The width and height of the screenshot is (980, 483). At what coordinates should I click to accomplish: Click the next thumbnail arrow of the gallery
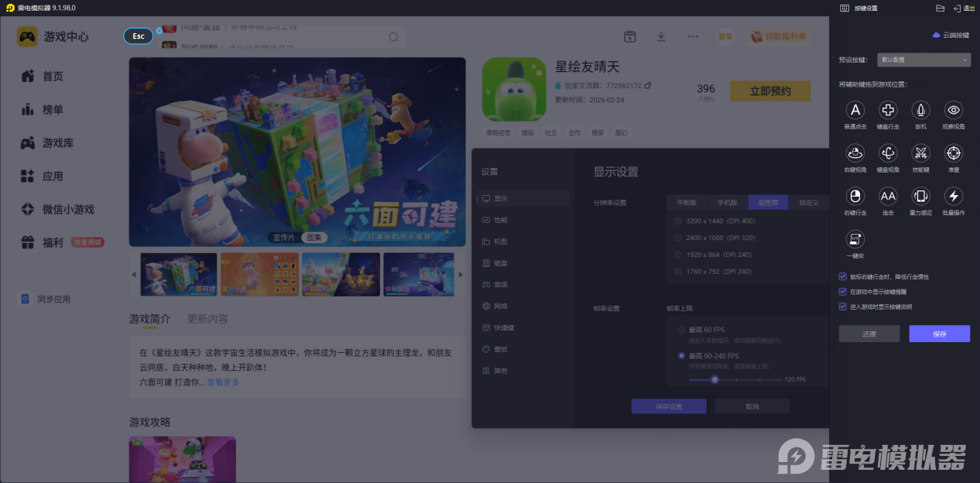point(461,275)
